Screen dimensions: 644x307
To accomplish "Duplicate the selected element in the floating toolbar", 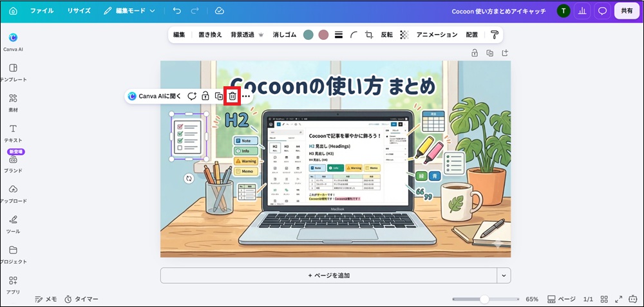I will (219, 96).
